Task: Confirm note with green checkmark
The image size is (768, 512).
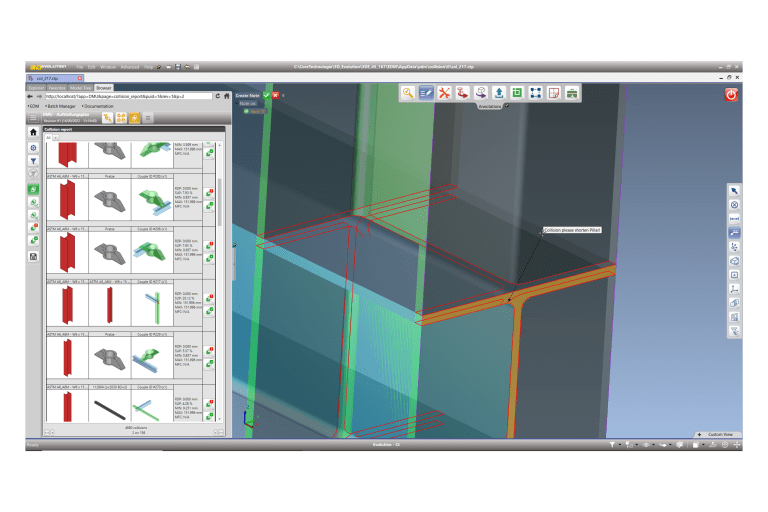Action: (x=266, y=96)
